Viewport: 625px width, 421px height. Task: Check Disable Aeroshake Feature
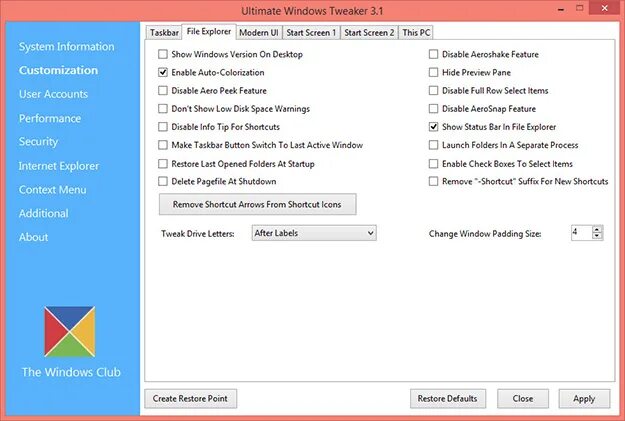point(433,54)
